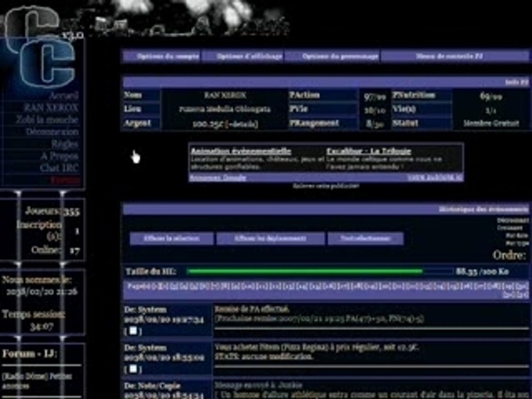Sort events by Décroissant order

coord(513,220)
